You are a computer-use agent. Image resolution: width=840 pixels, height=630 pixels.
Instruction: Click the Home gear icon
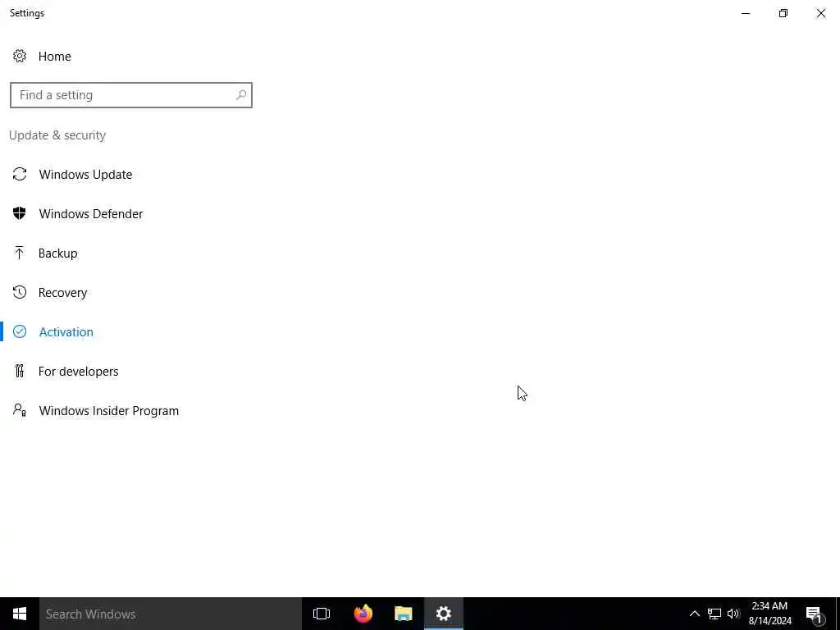coord(20,57)
